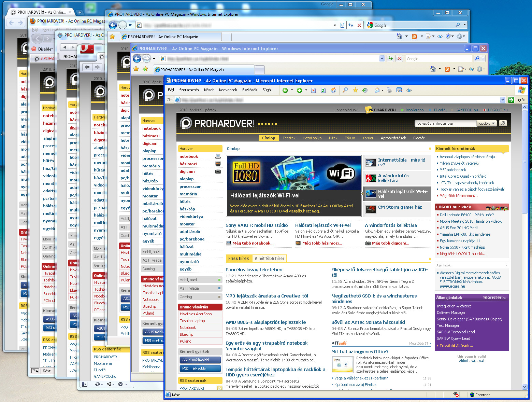532x402 pixels.
Task: Click Refresh icon in front Microsoft Internet Explorer toolbar
Action: point(323,90)
